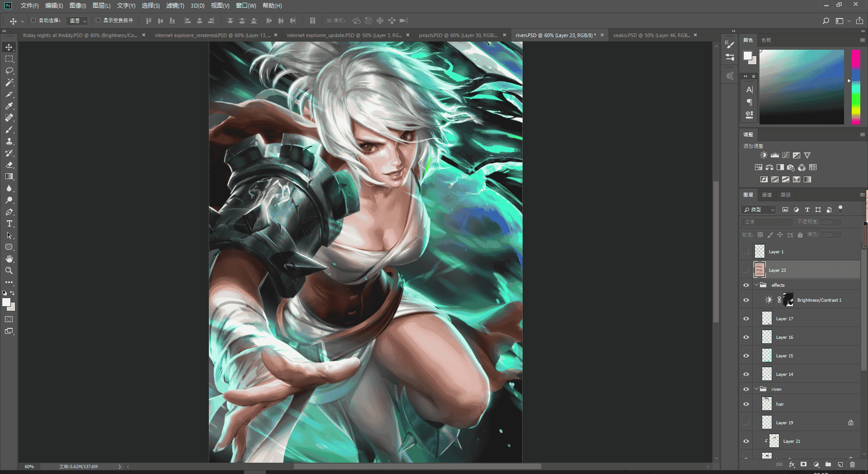Viewport: 868px width, 474px height.
Task: Select the Eraser tool
Action: (x=9, y=165)
